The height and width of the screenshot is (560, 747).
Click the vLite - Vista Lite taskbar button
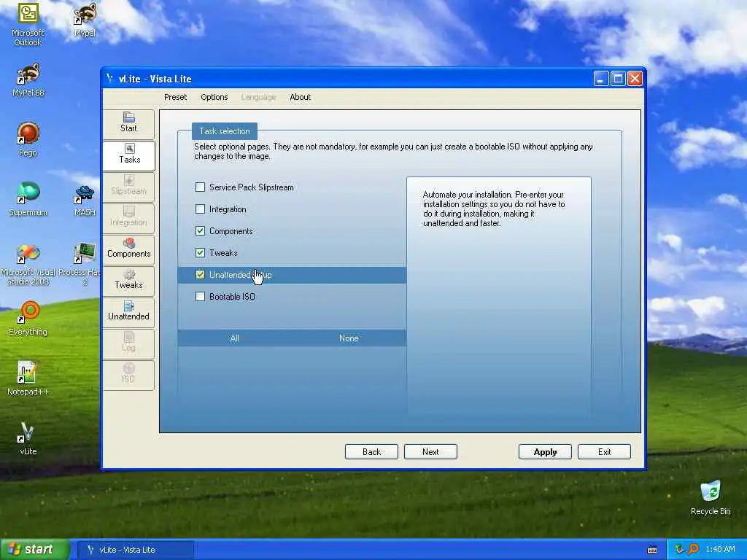pyautogui.click(x=135, y=550)
